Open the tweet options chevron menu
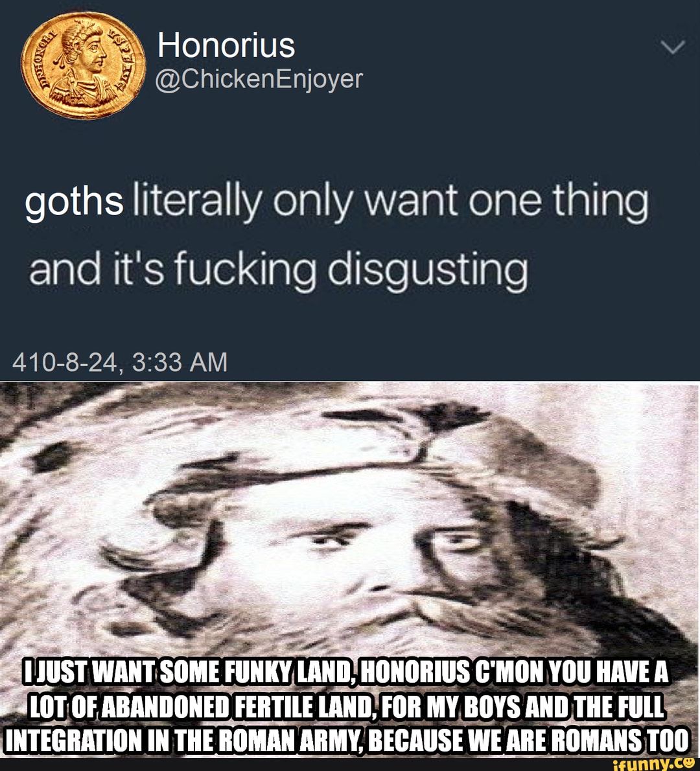Image resolution: width=700 pixels, height=771 pixels. coord(672,47)
